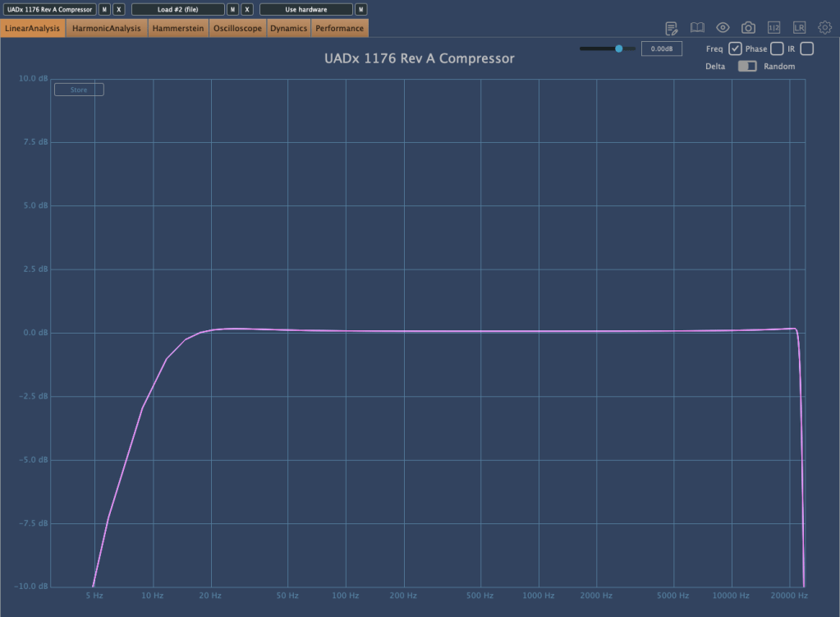This screenshot has width=840, height=617.
Task: Open the Use hardware selector
Action: point(306,9)
